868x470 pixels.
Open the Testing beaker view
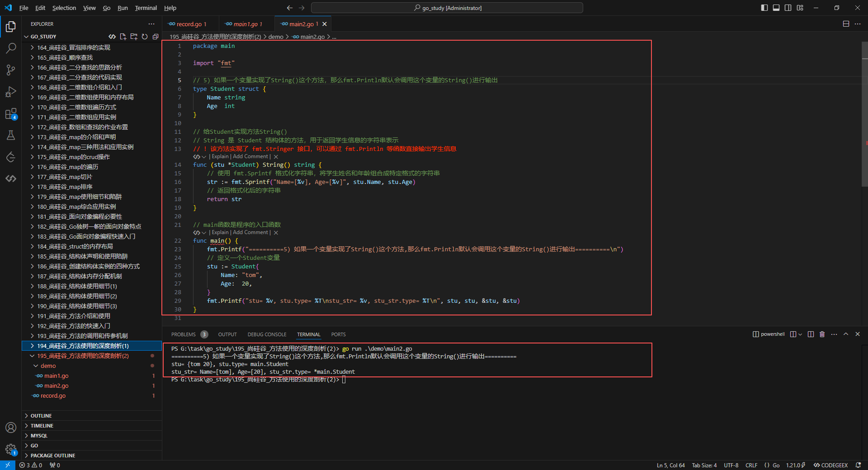11,135
